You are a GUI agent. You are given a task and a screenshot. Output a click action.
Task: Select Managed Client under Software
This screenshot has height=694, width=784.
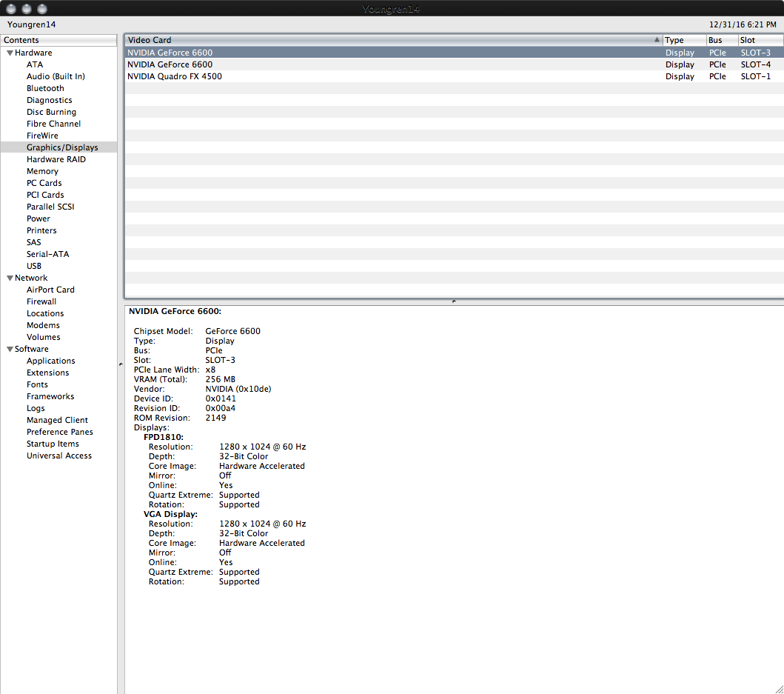coord(57,420)
